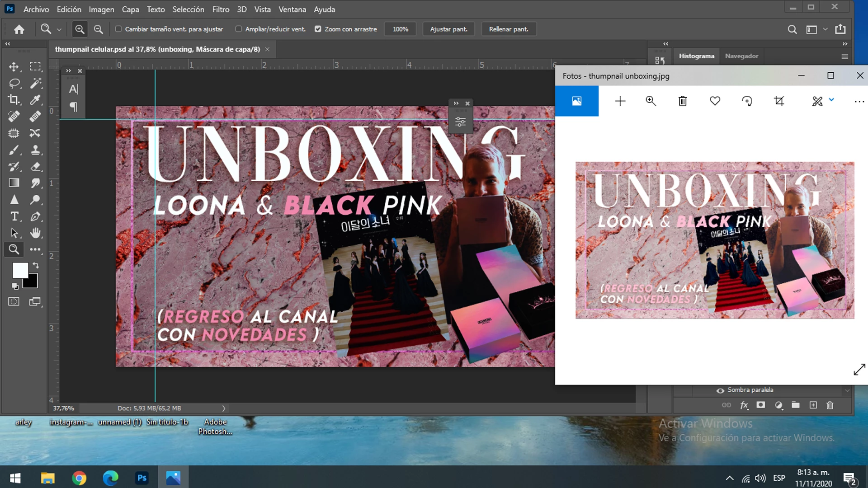This screenshot has width=868, height=488.
Task: Click the zoom out magnifier in options bar
Action: (x=98, y=29)
